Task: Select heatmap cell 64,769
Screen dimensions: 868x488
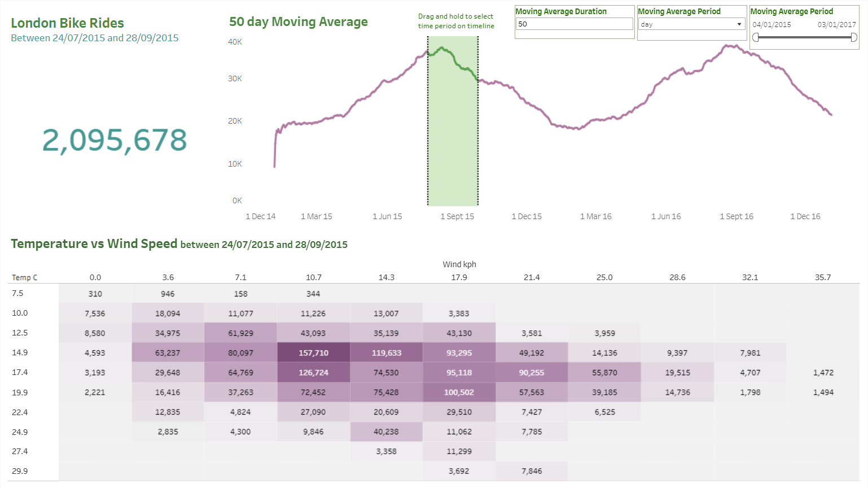Action: pyautogui.click(x=240, y=372)
